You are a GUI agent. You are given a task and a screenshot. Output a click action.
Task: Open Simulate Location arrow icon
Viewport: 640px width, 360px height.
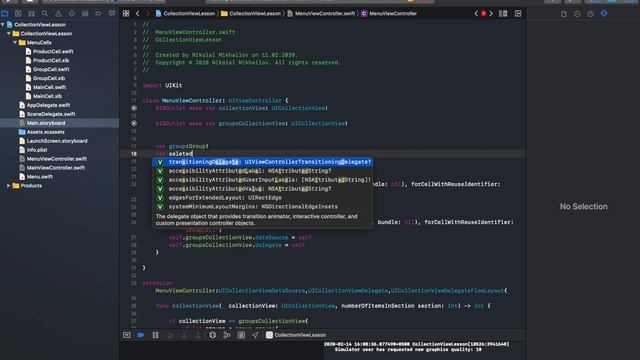pos(255,335)
